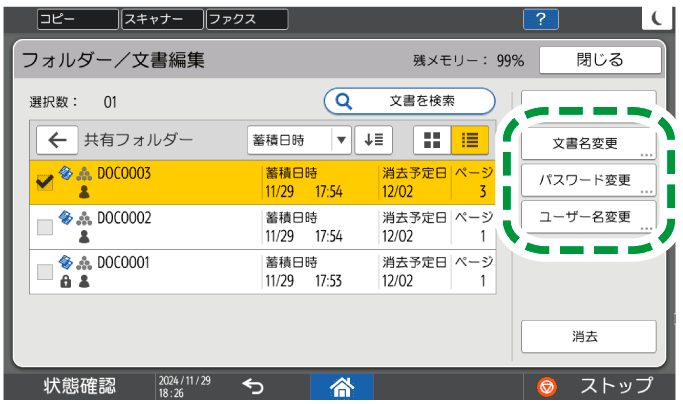Tap the document type icon on DOC0003
The height and width of the screenshot is (404, 683).
pyautogui.click(x=65, y=173)
